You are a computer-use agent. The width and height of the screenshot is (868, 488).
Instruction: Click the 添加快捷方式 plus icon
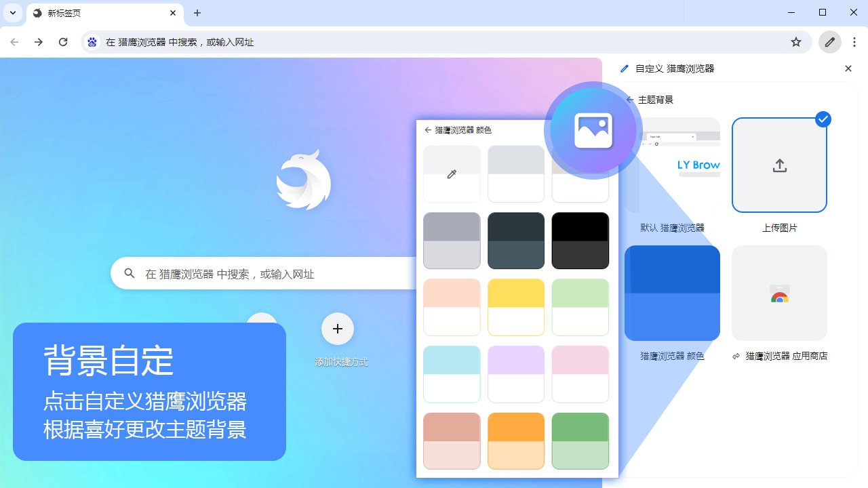(x=338, y=329)
